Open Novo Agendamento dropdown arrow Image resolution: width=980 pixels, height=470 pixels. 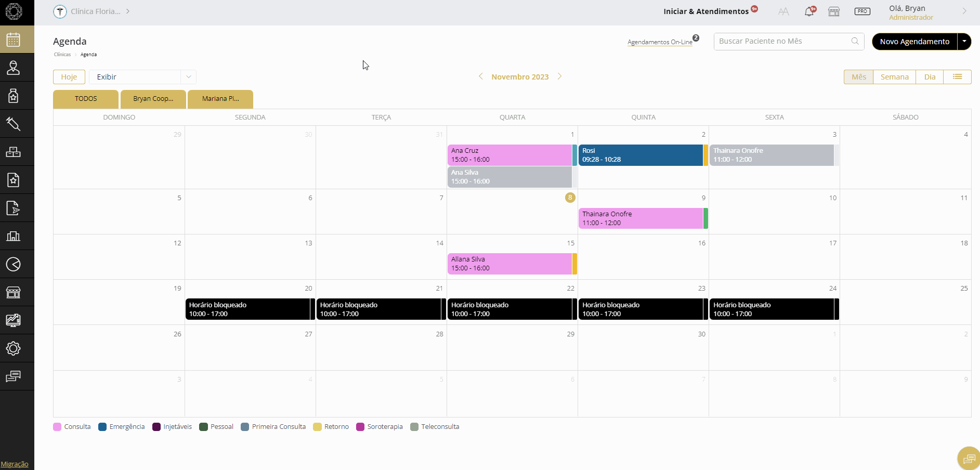point(964,42)
